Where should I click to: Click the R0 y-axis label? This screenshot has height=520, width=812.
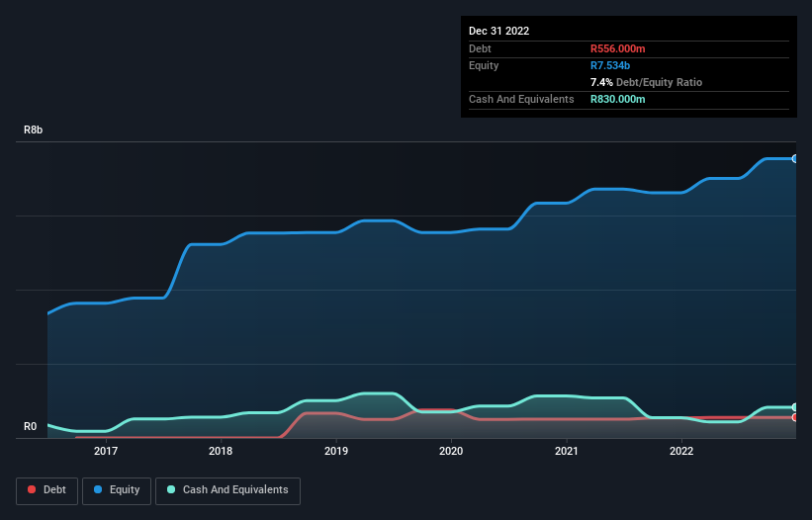30,426
